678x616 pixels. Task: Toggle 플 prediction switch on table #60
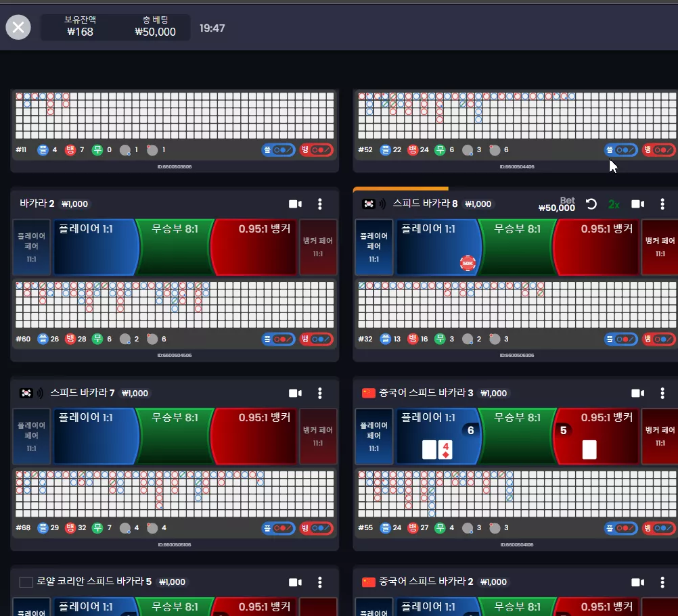(x=279, y=339)
